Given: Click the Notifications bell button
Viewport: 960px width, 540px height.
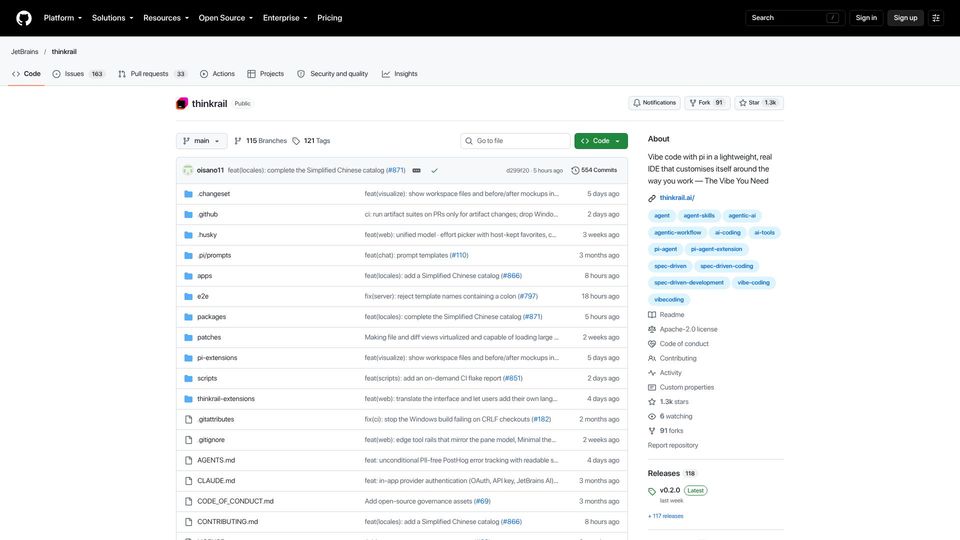Looking at the screenshot, I should click(654, 103).
